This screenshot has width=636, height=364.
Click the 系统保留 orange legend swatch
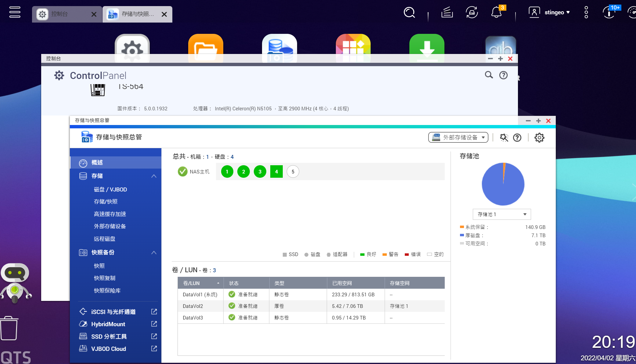tap(462, 227)
